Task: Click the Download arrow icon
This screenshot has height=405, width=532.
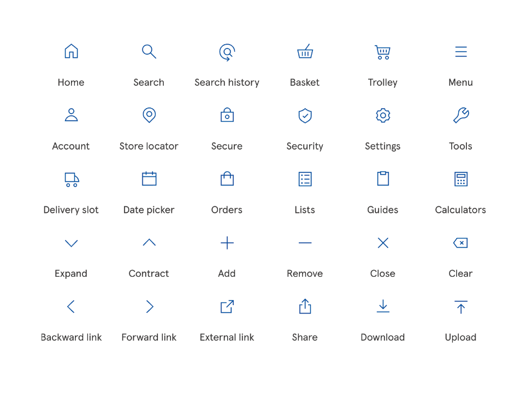Action: 383,306
